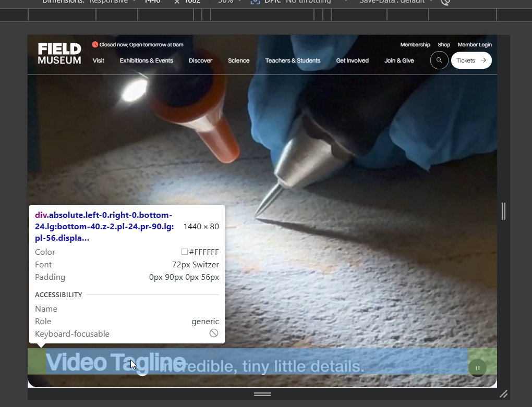Click the Closed now; Open tomorrow text
The width and height of the screenshot is (532, 407).
tap(141, 45)
